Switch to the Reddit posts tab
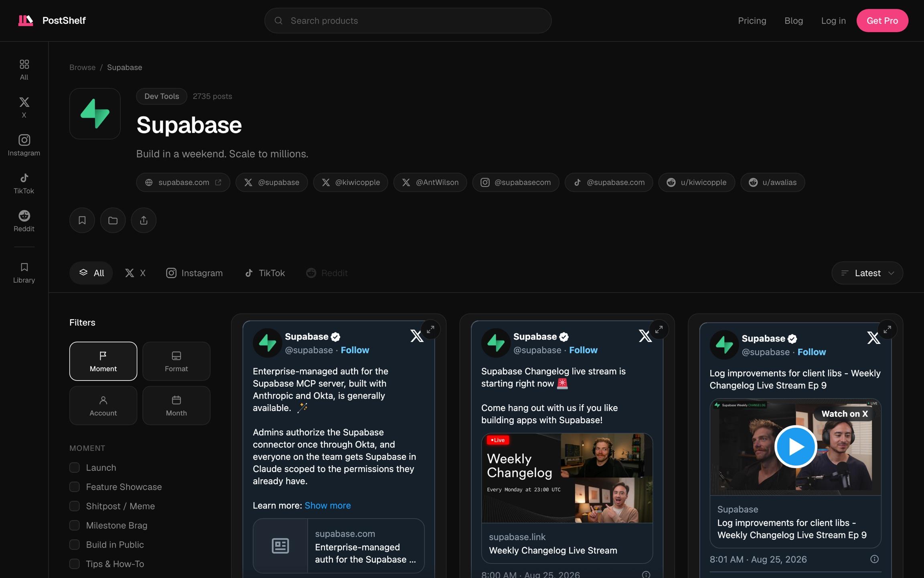 pyautogui.click(x=326, y=273)
